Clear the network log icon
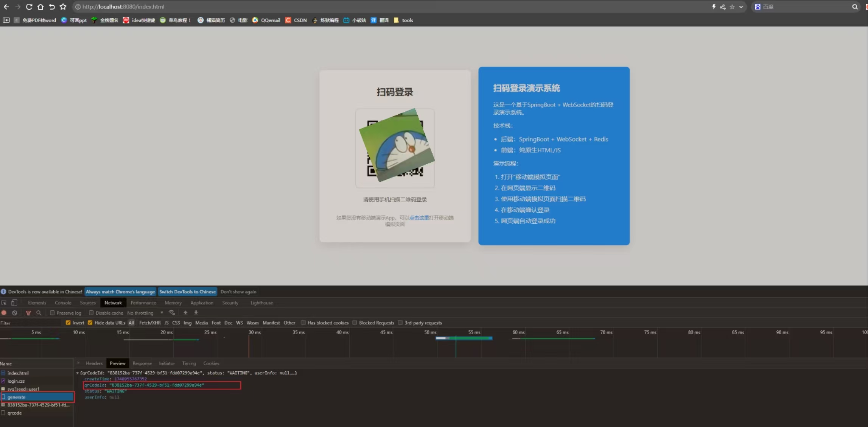This screenshot has height=427, width=868. pos(14,313)
